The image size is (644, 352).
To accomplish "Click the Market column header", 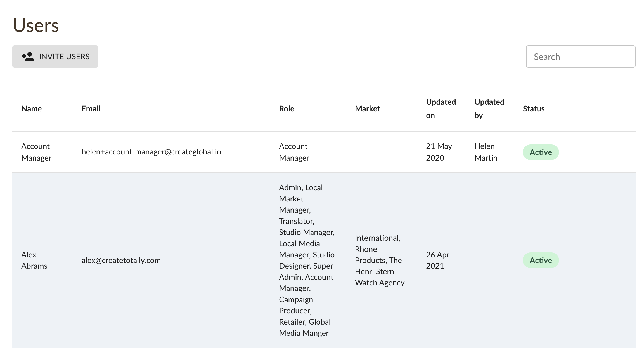I will coord(367,109).
